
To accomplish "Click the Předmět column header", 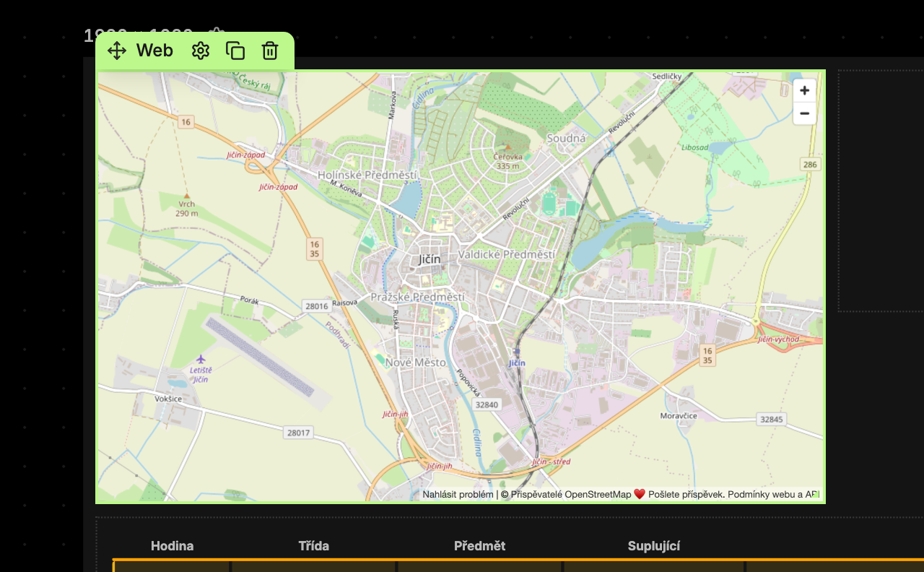I will (x=479, y=546).
